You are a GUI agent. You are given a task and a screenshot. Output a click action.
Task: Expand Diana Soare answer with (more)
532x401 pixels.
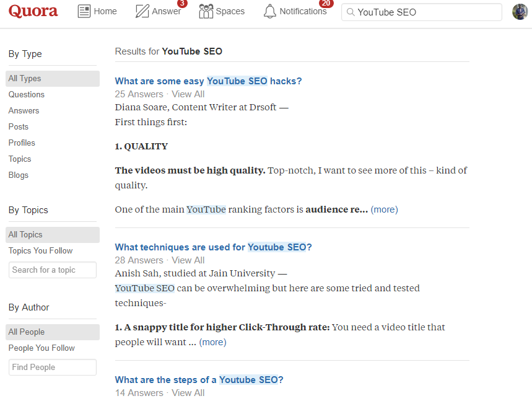tap(384, 209)
